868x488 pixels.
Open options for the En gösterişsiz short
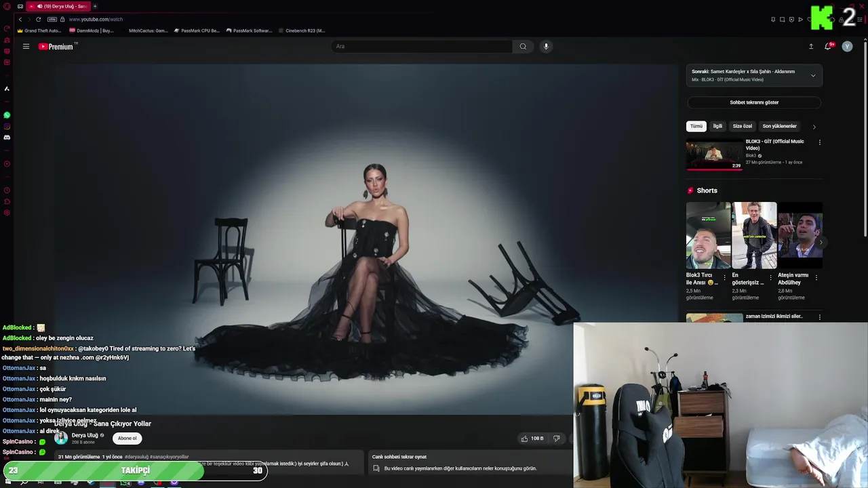click(770, 278)
